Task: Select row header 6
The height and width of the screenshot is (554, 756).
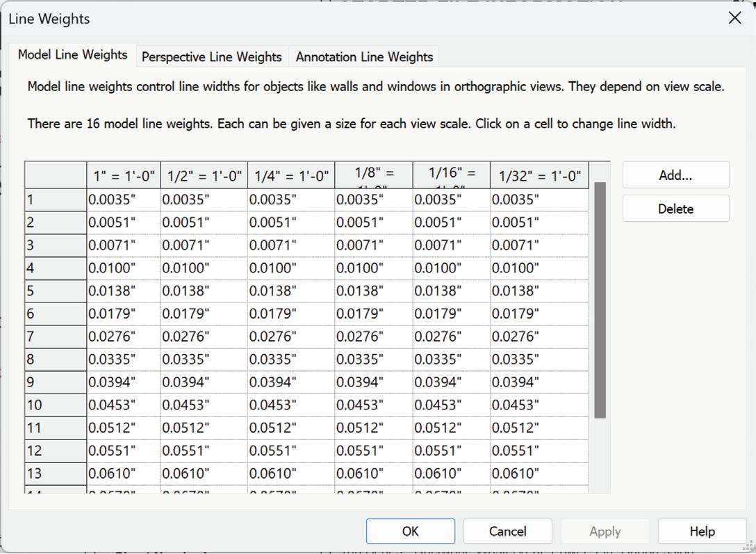Action: [x=56, y=314]
